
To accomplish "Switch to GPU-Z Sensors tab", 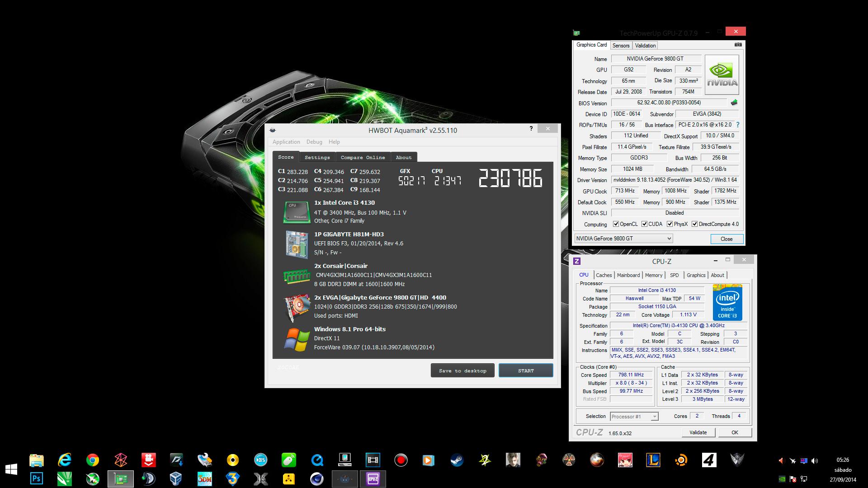I will pos(621,46).
